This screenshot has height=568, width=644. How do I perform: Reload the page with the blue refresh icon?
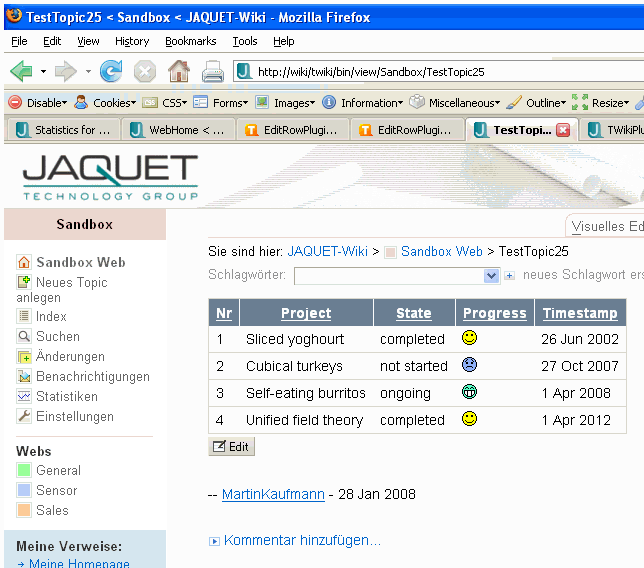pyautogui.click(x=111, y=71)
